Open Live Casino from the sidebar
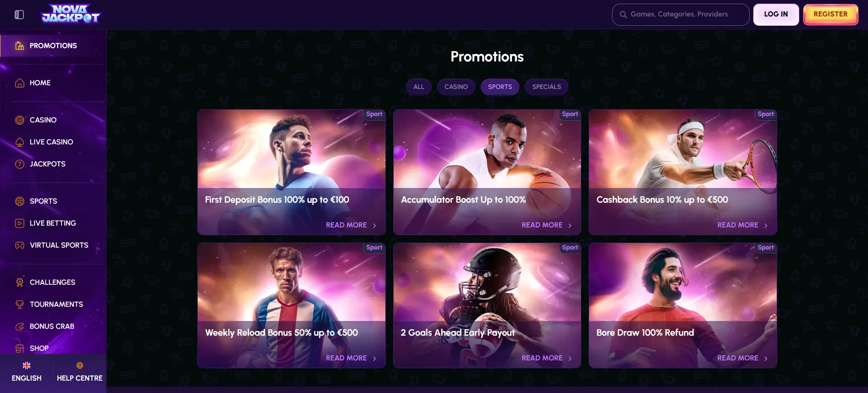Viewport: 868px width, 393px height. 19,142
